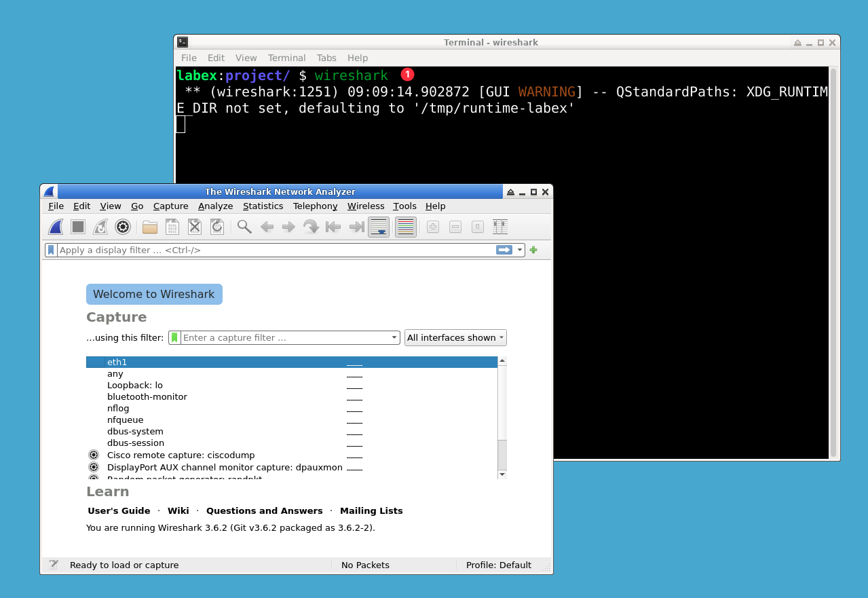This screenshot has height=598, width=868.
Task: Open the Terminal menu in the terminal window
Action: click(286, 58)
